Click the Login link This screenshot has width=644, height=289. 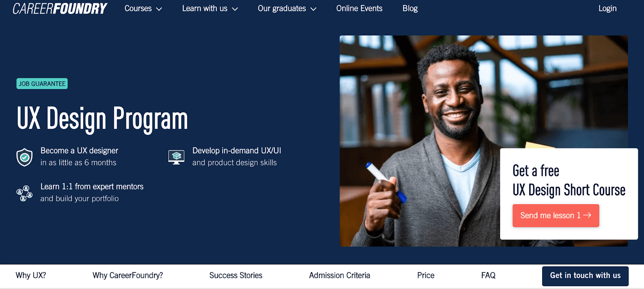607,8
